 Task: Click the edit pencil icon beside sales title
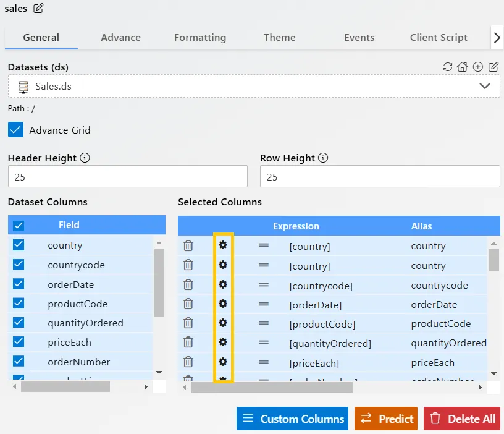(39, 8)
